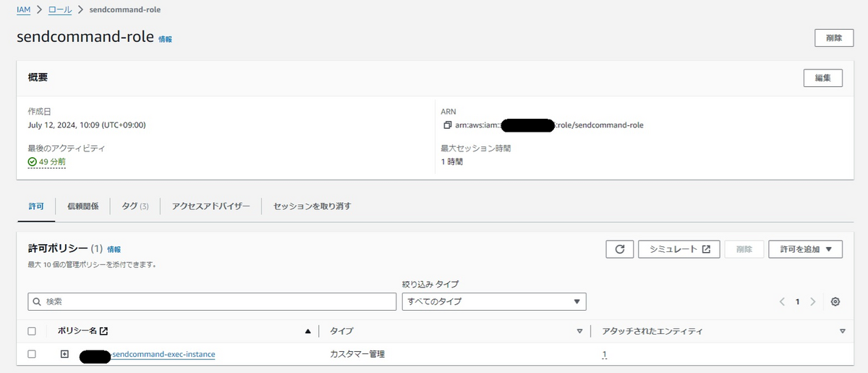This screenshot has width=868, height=373.
Task: Switch to the 許可 tab
Action: pyautogui.click(x=36, y=206)
